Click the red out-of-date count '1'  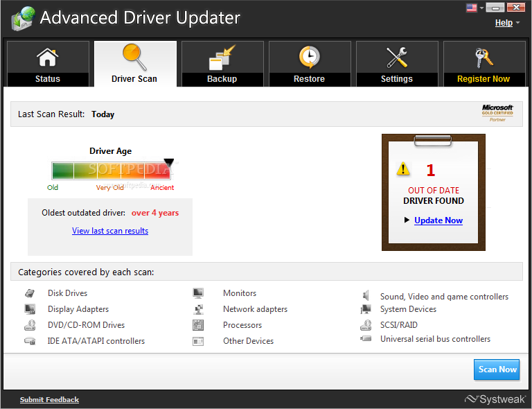coord(431,170)
